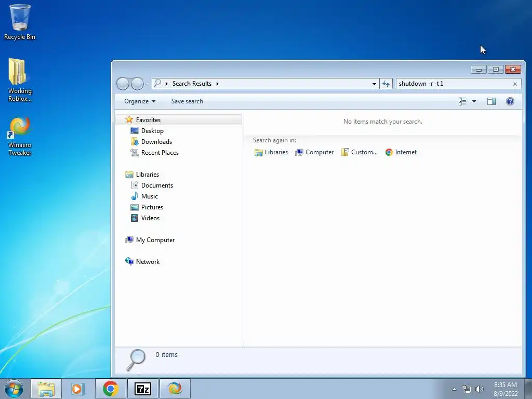Open the Recycle Bin desktop icon
532x399 pixels.
20,22
